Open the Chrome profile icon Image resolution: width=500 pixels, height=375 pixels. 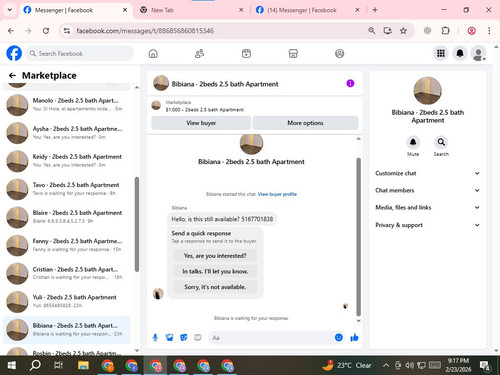pyautogui.click(x=471, y=31)
